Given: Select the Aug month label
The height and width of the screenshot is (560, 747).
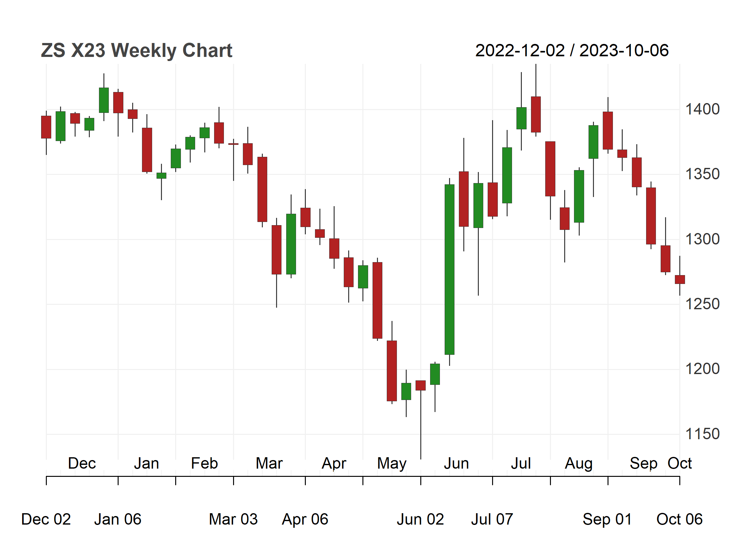Looking at the screenshot, I should [x=578, y=464].
